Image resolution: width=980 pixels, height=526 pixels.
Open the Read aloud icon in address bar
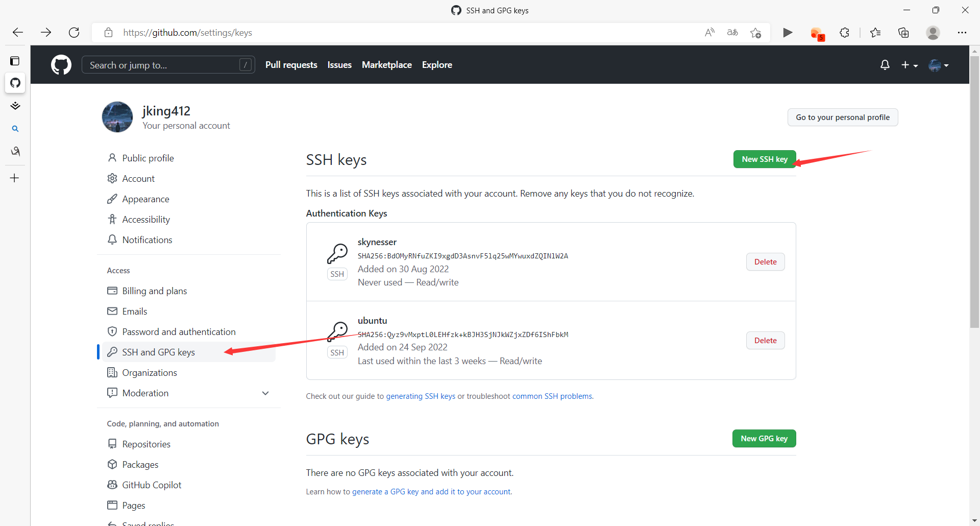click(x=709, y=33)
